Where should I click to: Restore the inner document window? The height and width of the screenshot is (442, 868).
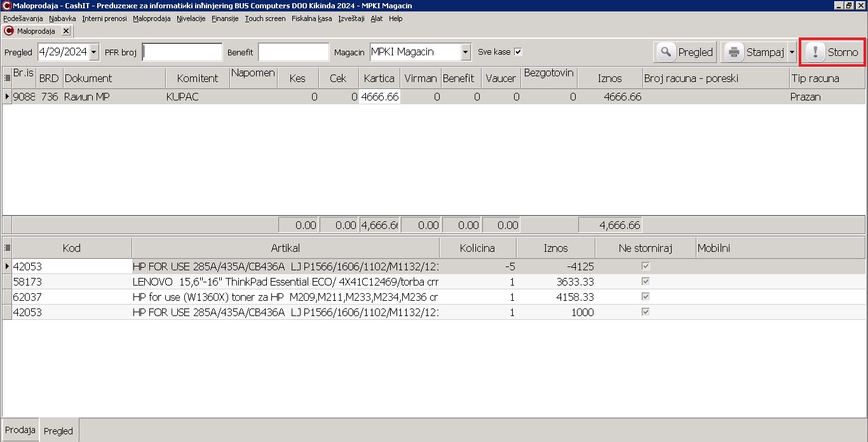[x=848, y=6]
